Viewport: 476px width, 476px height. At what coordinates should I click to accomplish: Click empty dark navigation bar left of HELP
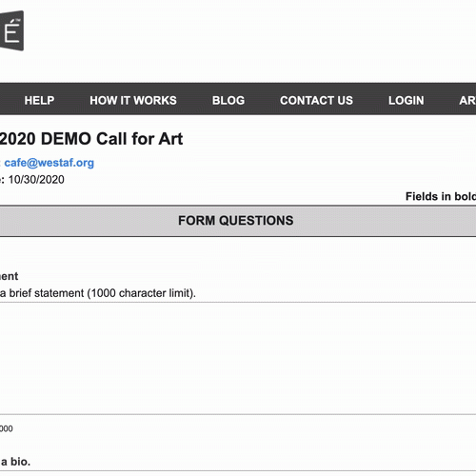point(11,99)
